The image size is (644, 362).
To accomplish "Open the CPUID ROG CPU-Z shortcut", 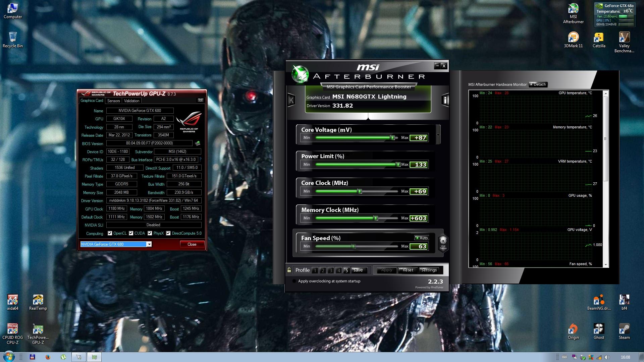I will 13,334.
